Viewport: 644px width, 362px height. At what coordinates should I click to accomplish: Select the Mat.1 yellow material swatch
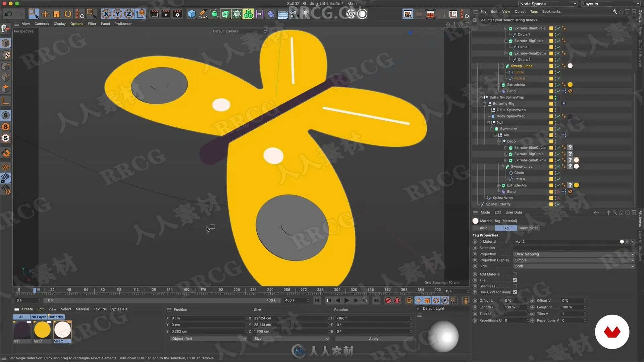pyautogui.click(x=42, y=330)
